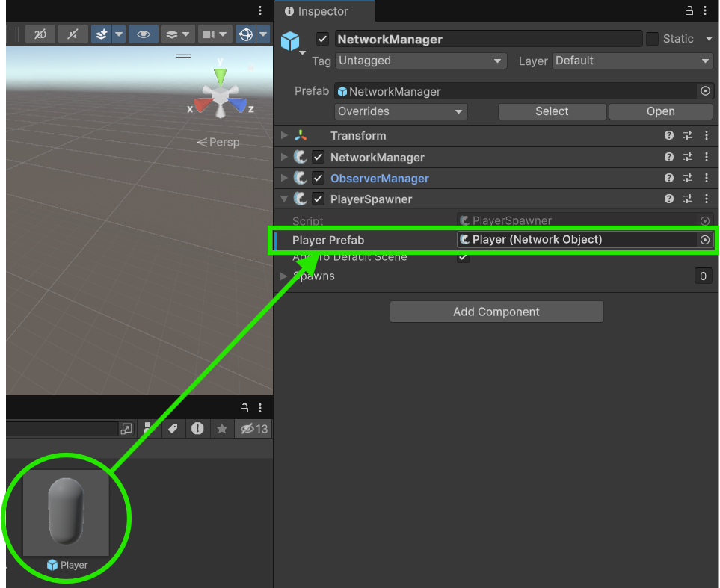
Task: Select the Player prefab thumbnail
Action: point(66,513)
